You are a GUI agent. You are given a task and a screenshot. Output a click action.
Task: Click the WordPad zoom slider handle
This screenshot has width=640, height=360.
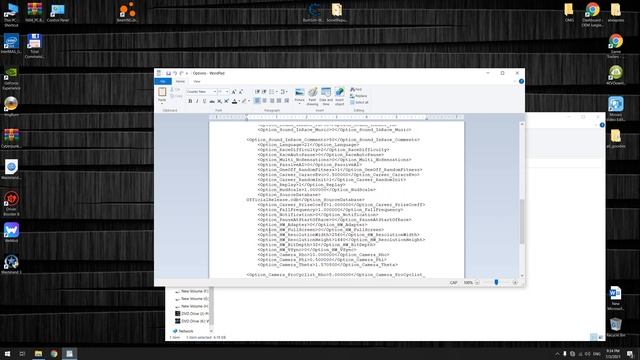[496, 282]
